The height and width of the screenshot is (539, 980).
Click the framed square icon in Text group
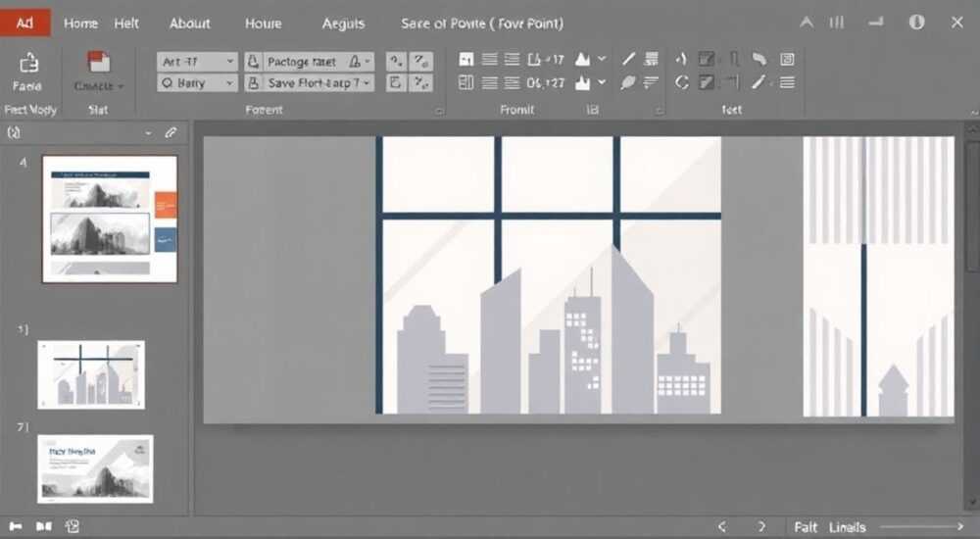coord(787,59)
